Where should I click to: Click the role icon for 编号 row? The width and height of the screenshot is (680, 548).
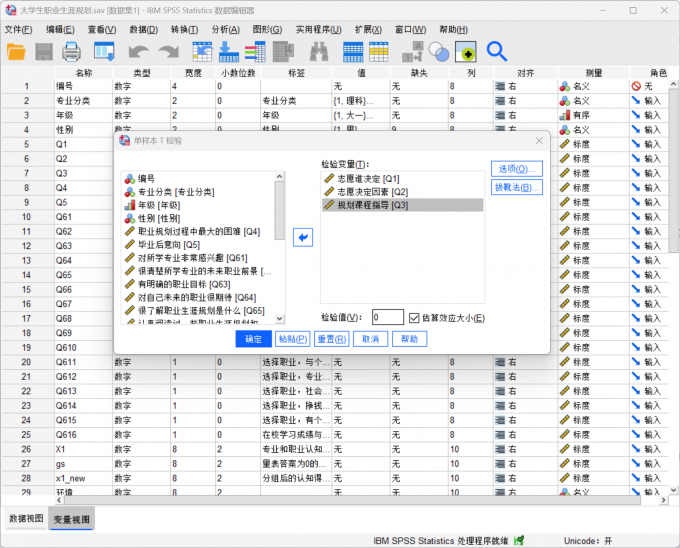[636, 87]
